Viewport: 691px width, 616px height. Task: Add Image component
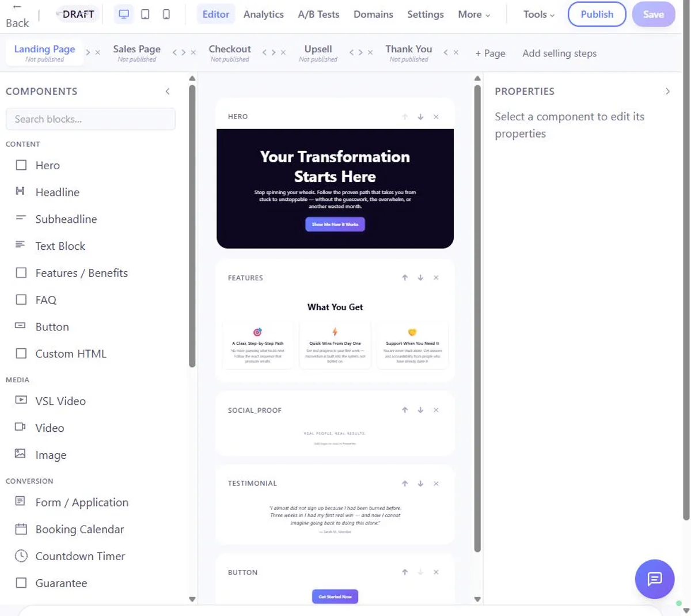(x=90, y=455)
